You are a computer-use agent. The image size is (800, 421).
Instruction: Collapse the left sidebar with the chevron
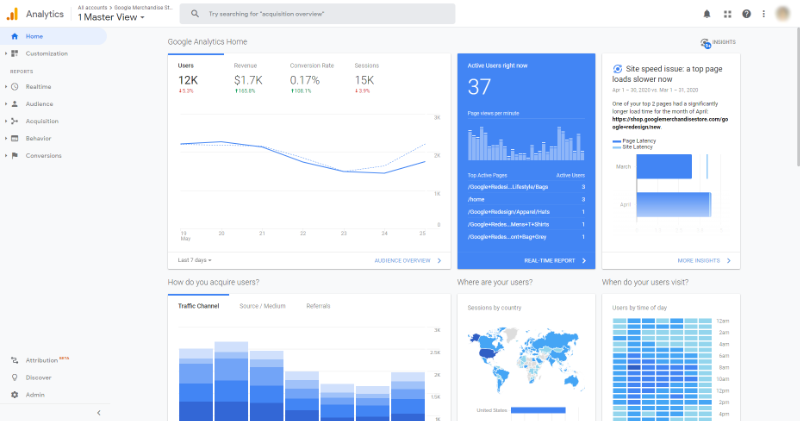click(99, 413)
